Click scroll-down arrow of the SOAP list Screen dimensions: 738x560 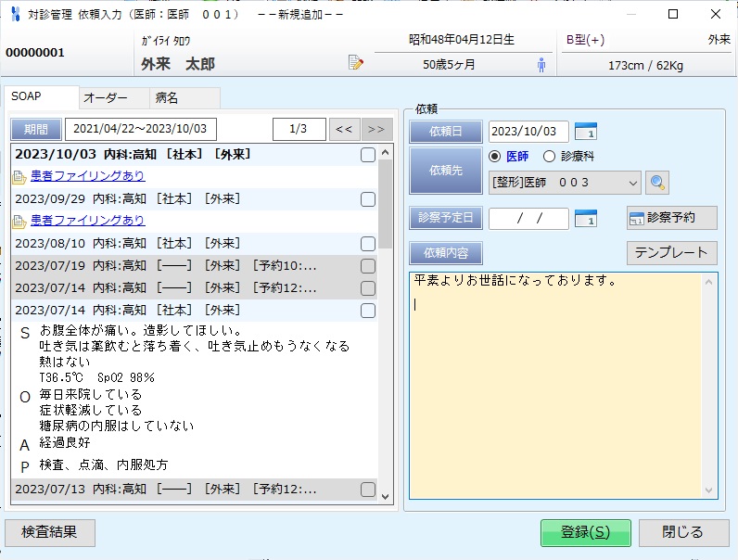387,496
